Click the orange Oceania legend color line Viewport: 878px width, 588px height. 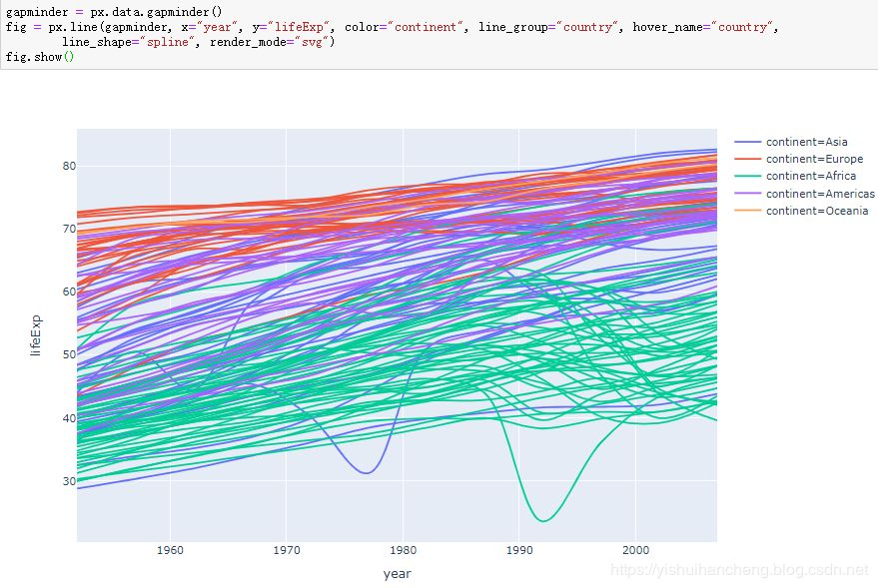click(747, 211)
